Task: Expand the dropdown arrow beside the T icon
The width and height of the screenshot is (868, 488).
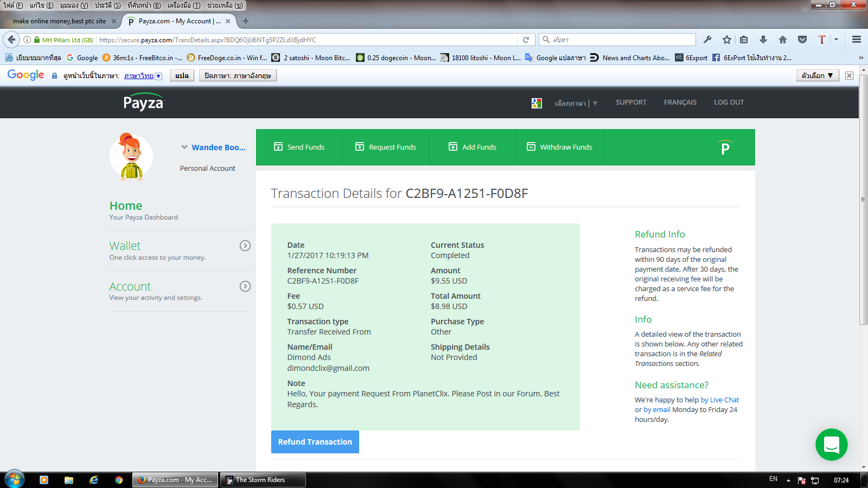Action: (837, 40)
